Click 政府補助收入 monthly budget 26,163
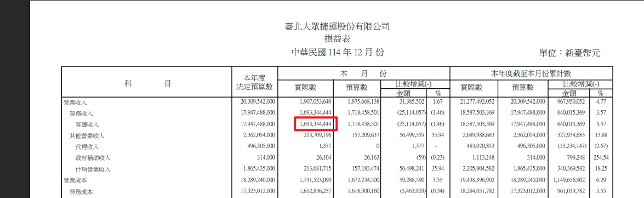The image size is (644, 198). point(373,158)
